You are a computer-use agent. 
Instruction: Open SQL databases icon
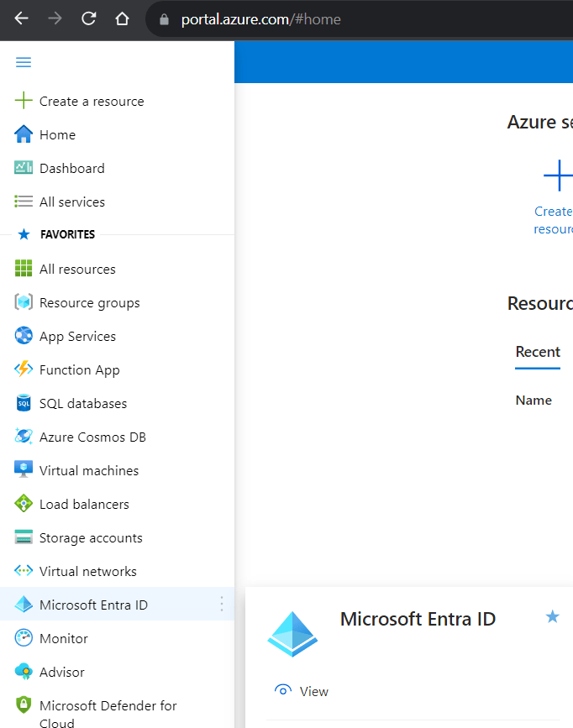(24, 403)
